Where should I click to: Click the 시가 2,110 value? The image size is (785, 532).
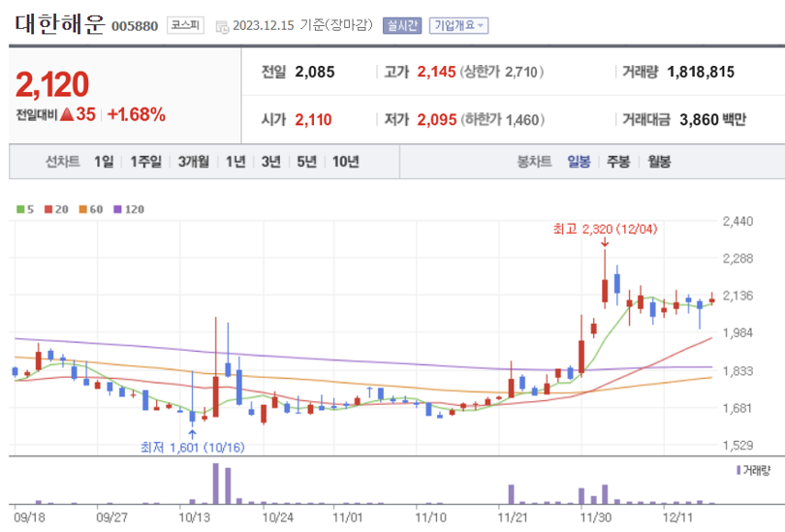tap(313, 120)
